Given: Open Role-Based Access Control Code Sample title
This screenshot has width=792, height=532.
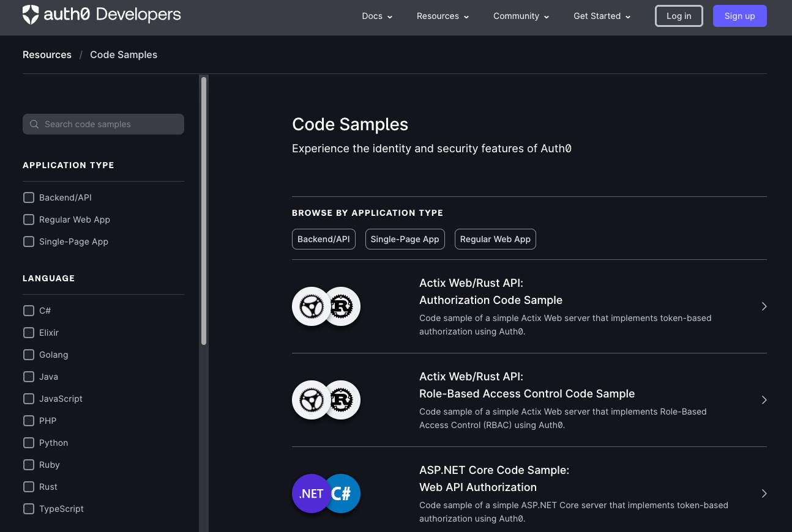Looking at the screenshot, I should [527, 385].
